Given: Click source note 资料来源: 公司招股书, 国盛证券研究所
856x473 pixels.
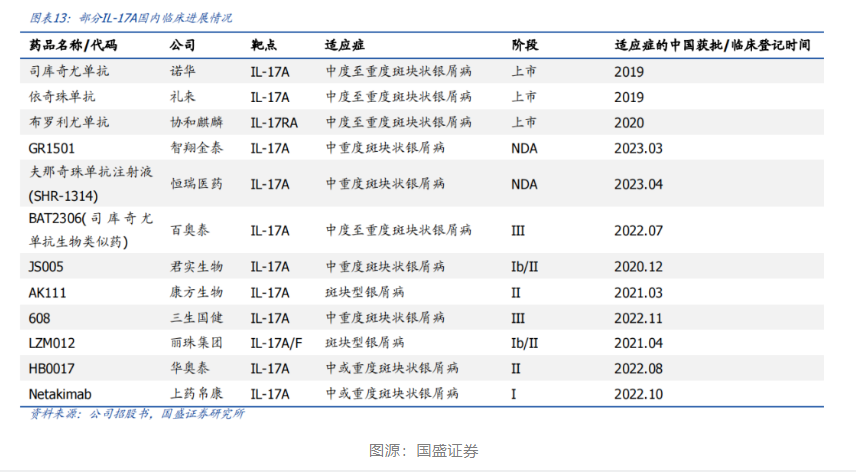Looking at the screenshot, I should pyautogui.click(x=137, y=414).
